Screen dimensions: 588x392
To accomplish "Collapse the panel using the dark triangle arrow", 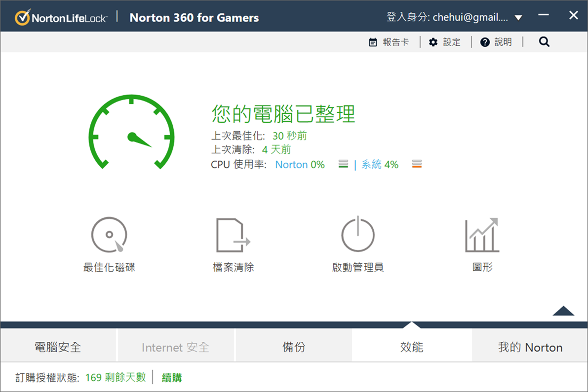I will click(563, 311).
